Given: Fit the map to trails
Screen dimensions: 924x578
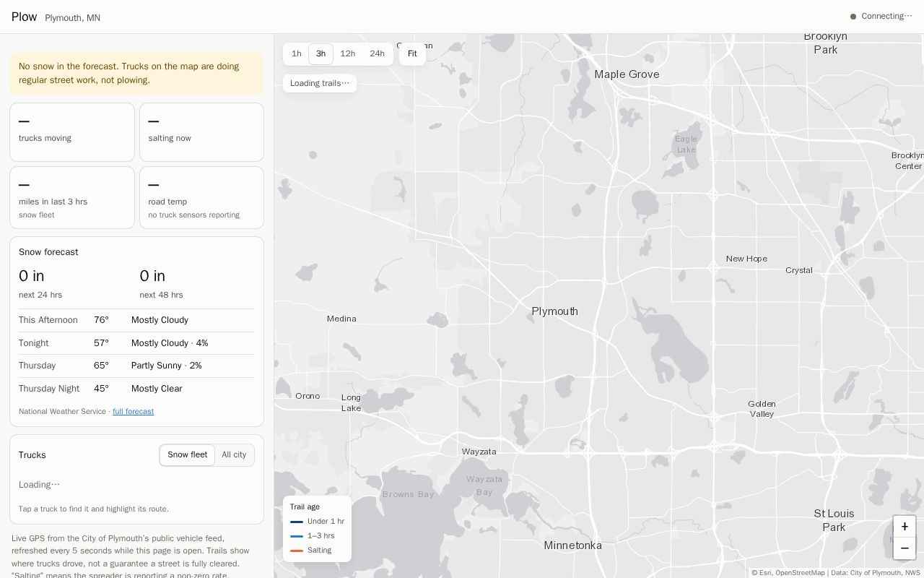Looking at the screenshot, I should coord(412,54).
